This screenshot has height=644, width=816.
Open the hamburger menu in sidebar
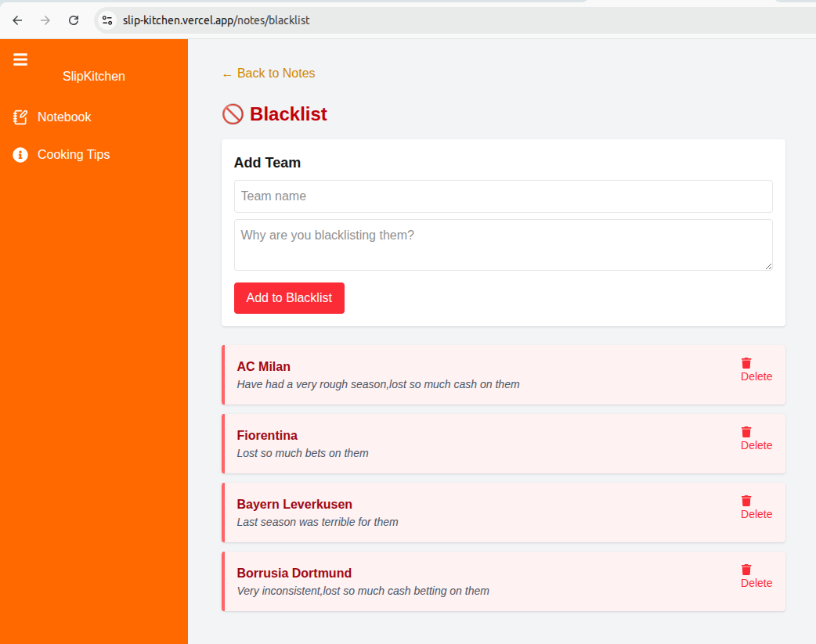click(20, 59)
